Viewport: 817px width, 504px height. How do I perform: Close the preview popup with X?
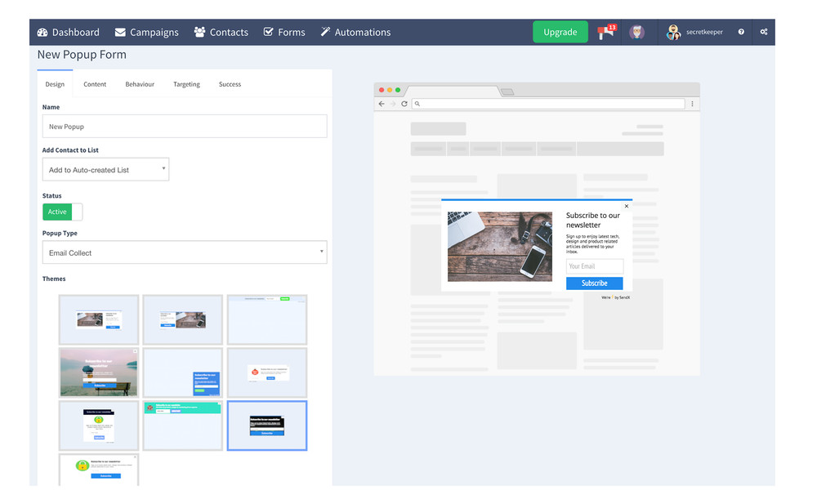pyautogui.click(x=627, y=206)
